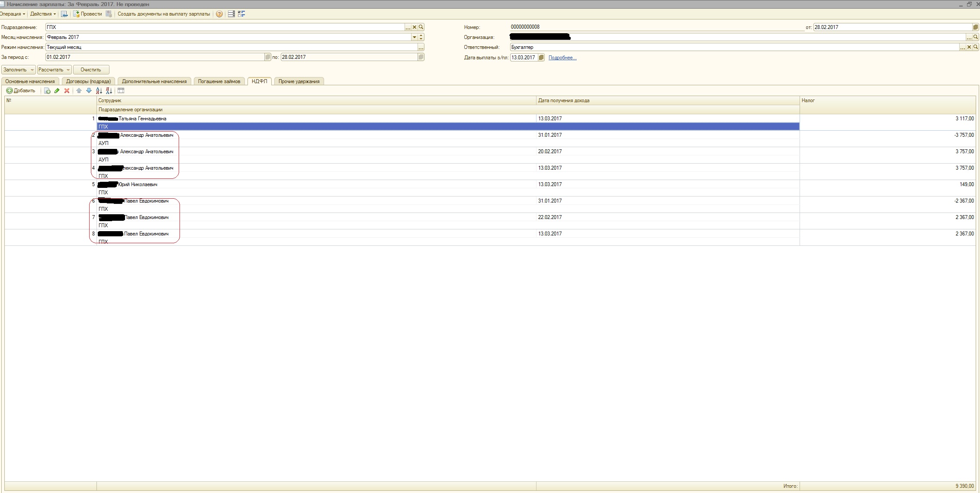Click the Очистить button
This screenshot has height=493, width=980.
pyautogui.click(x=91, y=70)
